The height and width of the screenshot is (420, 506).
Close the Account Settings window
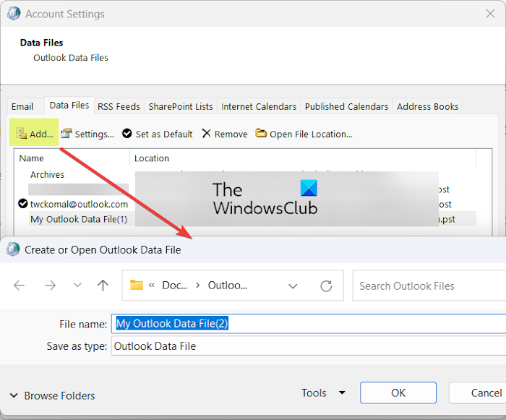coord(490,14)
